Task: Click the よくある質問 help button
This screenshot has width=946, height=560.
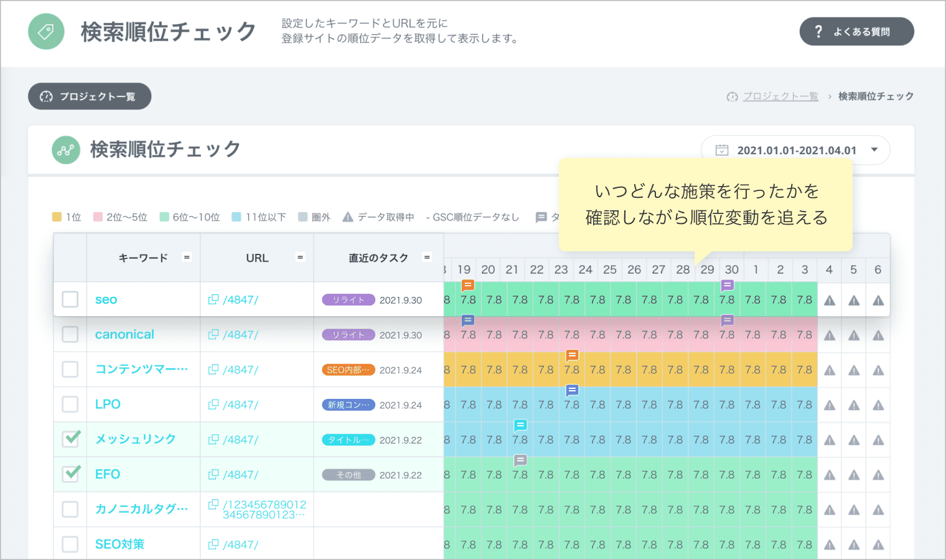Action: [x=856, y=32]
